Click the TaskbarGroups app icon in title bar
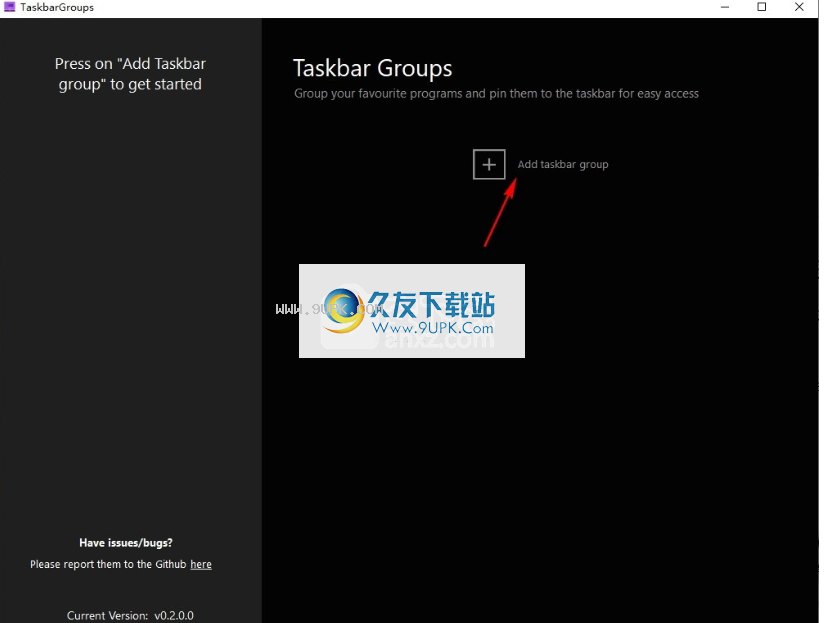 click(9, 7)
